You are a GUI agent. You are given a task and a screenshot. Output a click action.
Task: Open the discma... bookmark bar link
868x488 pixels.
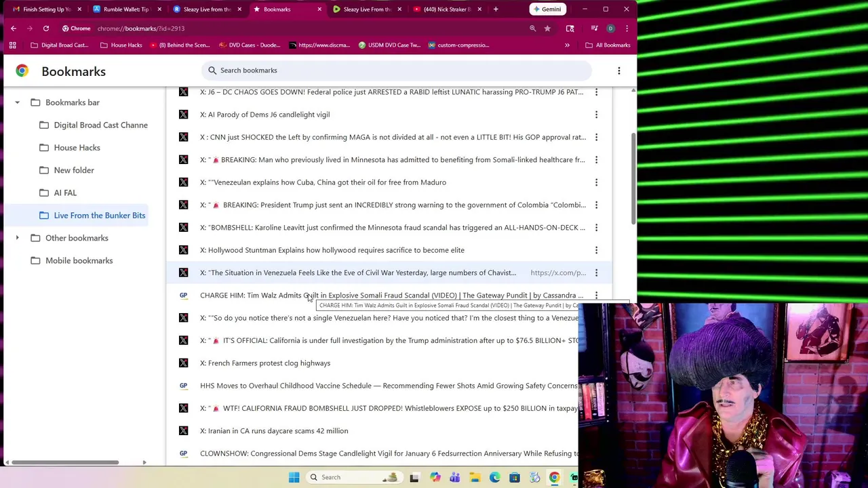click(319, 45)
